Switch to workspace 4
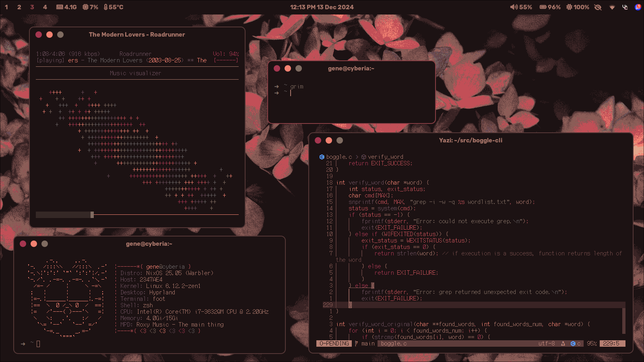 [45, 7]
